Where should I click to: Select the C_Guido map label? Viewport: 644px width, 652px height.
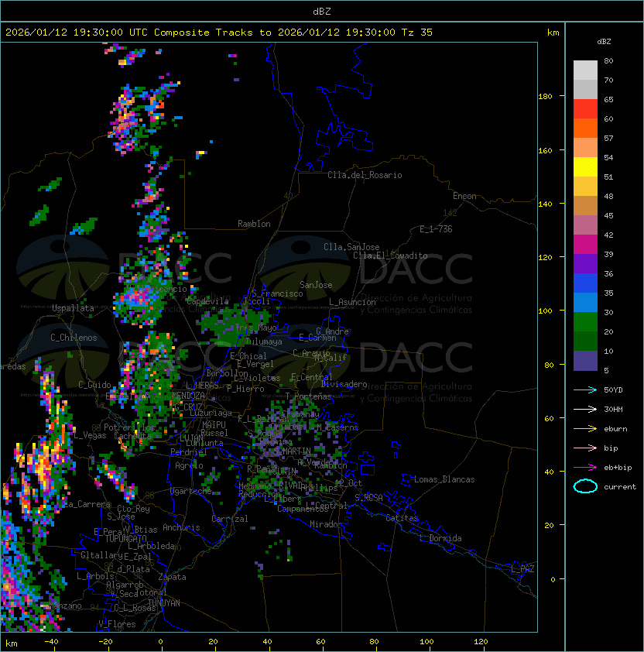[x=94, y=385]
